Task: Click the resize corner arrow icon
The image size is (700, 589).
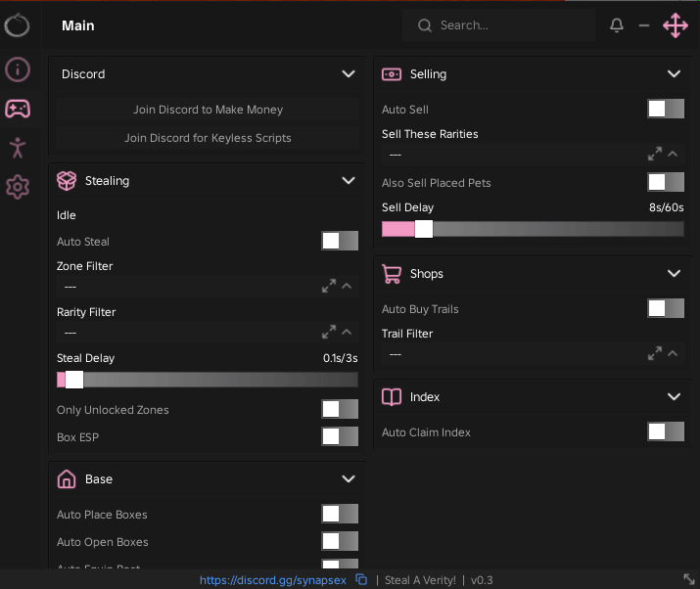Action: [x=689, y=579]
